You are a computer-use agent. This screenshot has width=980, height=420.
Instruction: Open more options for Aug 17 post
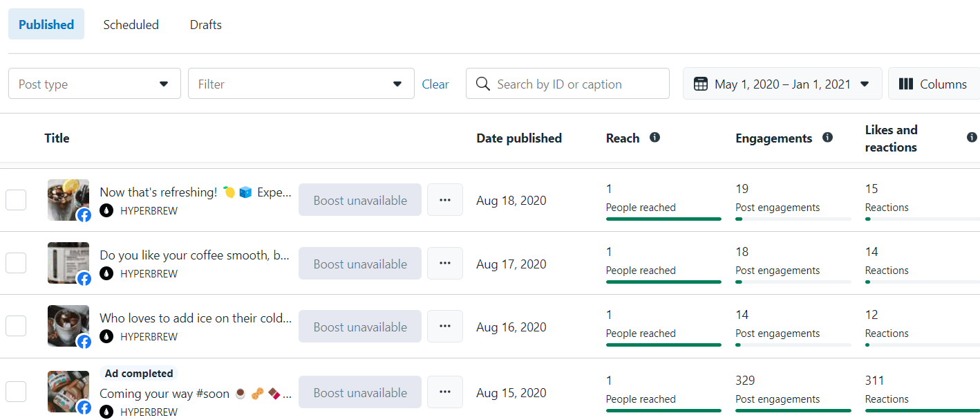point(445,264)
